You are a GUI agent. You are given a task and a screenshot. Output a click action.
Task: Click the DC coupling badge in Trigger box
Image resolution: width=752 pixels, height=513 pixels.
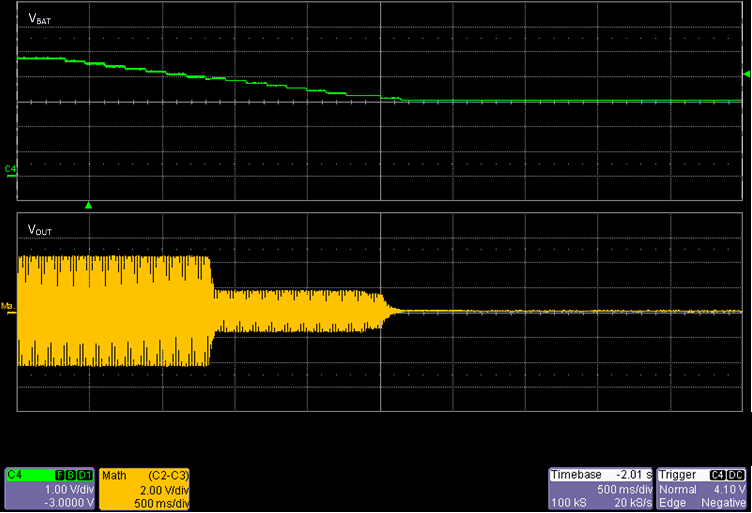point(735,475)
